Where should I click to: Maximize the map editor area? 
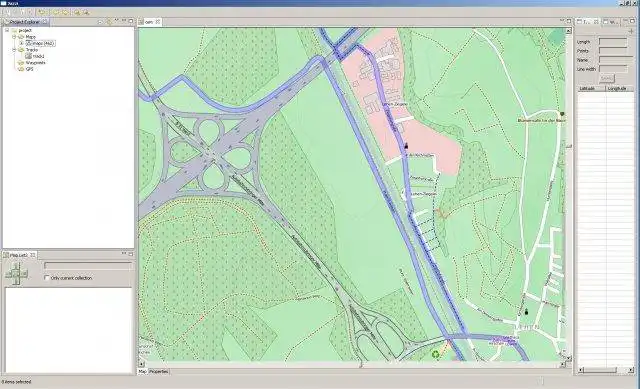click(x=569, y=20)
